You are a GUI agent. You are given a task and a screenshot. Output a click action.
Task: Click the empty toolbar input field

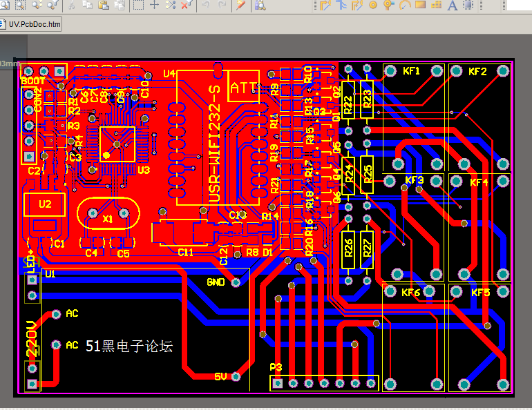(519, 5)
